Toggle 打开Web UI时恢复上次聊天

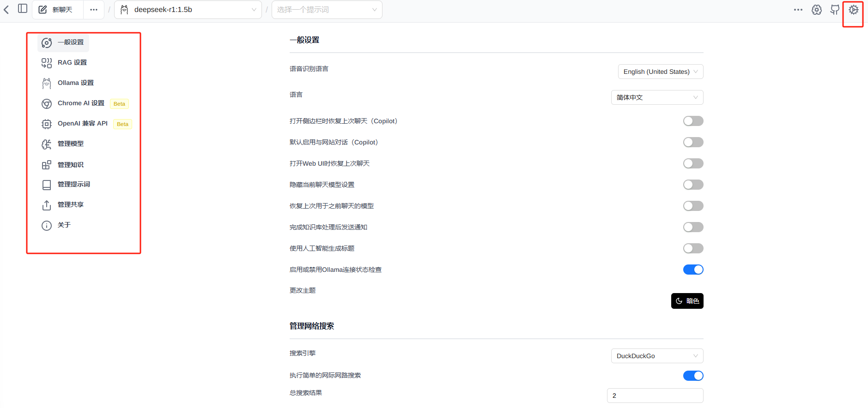(693, 163)
